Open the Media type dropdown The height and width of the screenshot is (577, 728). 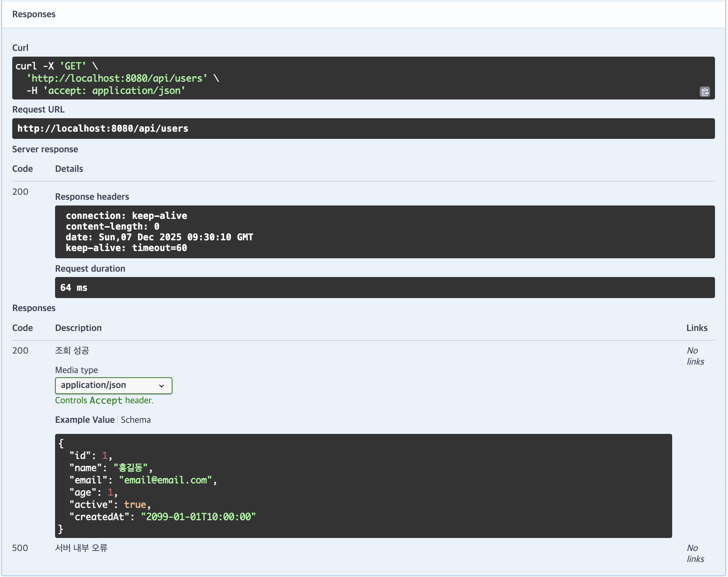113,385
